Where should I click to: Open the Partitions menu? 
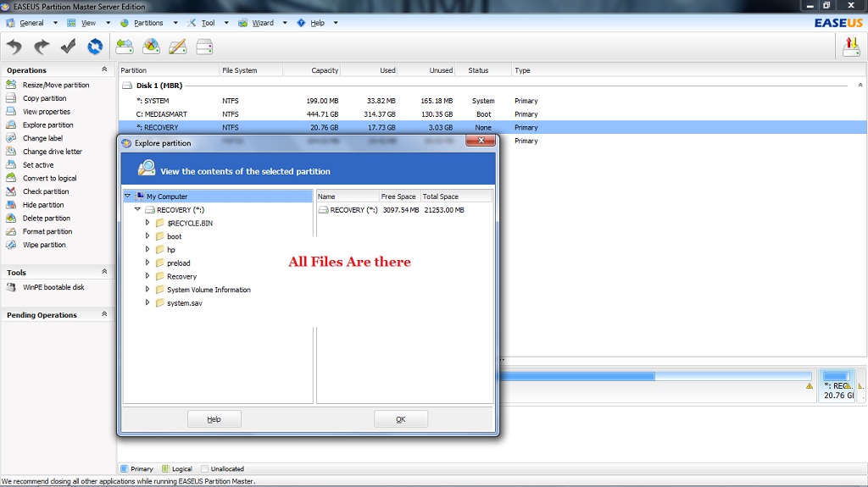coord(148,23)
